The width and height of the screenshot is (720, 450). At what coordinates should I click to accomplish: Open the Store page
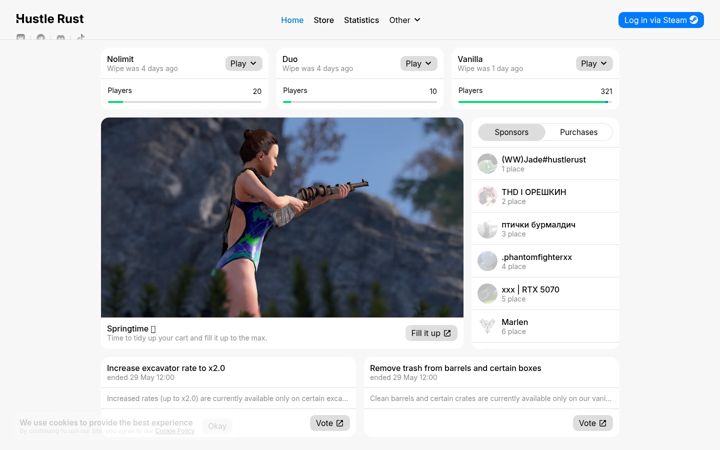pos(324,20)
